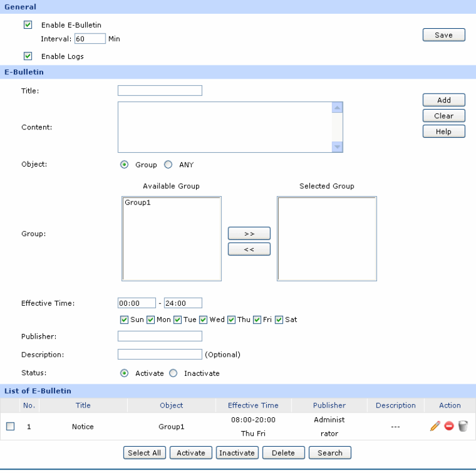Select Group1 in Available Group list
The image size is (476, 473).
(x=138, y=203)
